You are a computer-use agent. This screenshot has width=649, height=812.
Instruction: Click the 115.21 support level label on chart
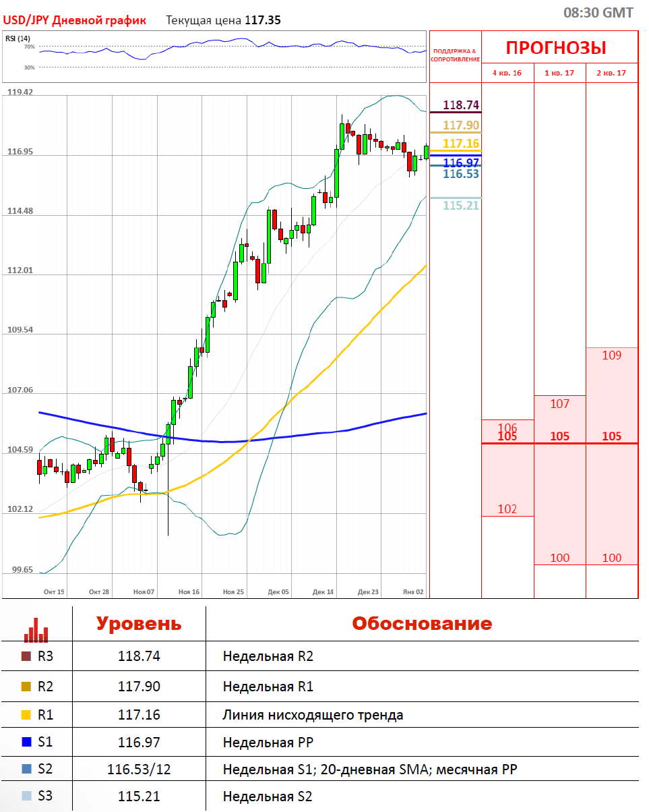point(461,205)
